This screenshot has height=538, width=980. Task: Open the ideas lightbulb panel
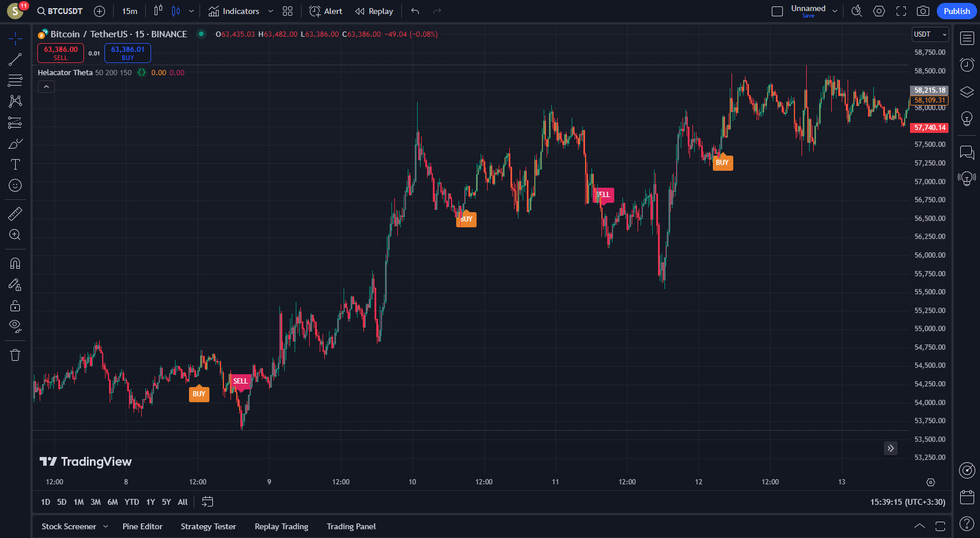pyautogui.click(x=967, y=118)
